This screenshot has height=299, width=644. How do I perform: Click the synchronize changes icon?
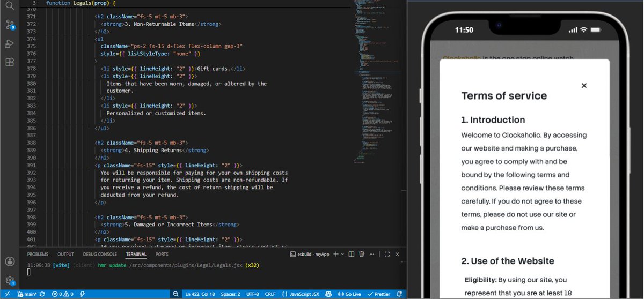click(42, 294)
